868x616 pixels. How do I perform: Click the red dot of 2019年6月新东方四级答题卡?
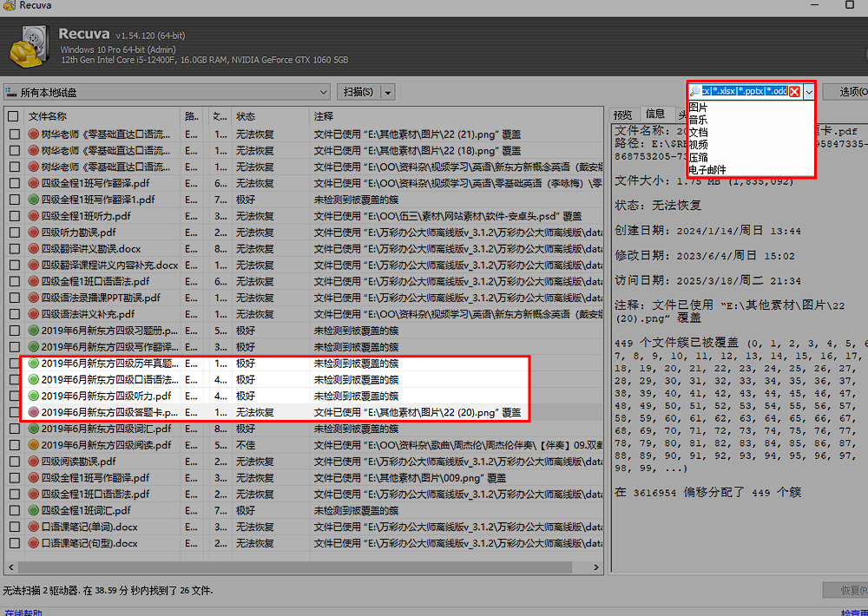point(33,412)
